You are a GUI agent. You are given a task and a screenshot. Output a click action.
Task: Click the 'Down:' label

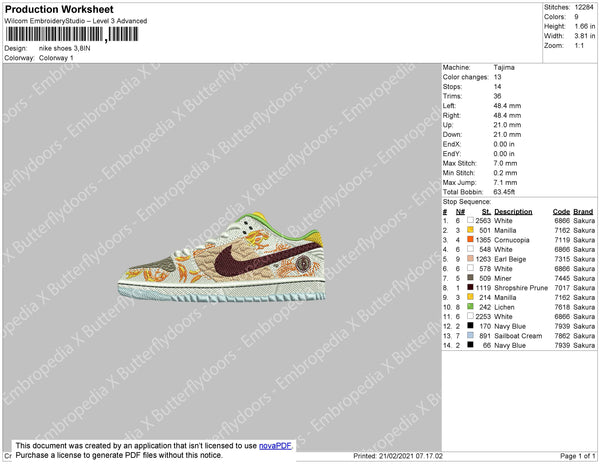452,134
